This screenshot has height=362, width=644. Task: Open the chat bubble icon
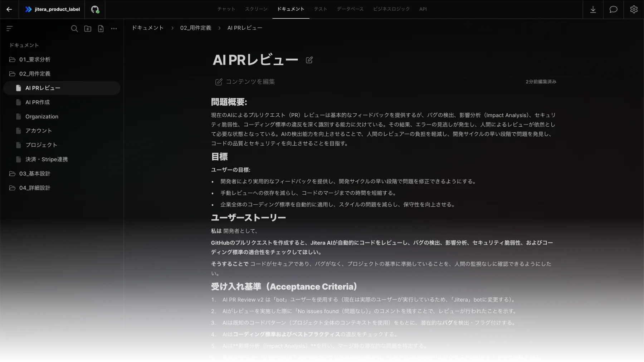coord(613,9)
